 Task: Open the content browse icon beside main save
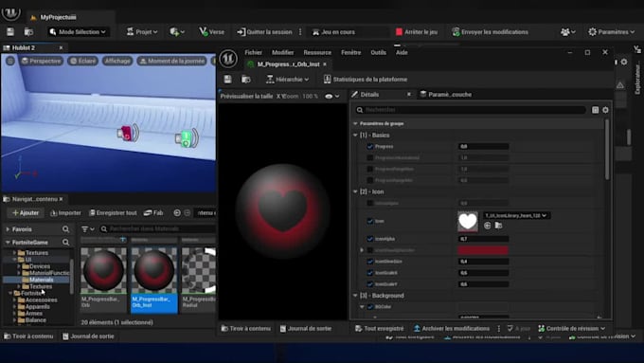(28, 31)
